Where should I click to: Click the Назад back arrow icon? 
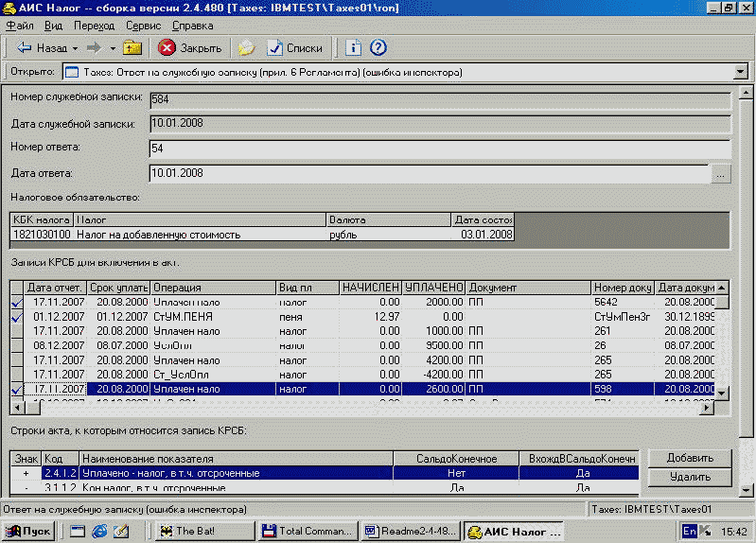pos(24,47)
